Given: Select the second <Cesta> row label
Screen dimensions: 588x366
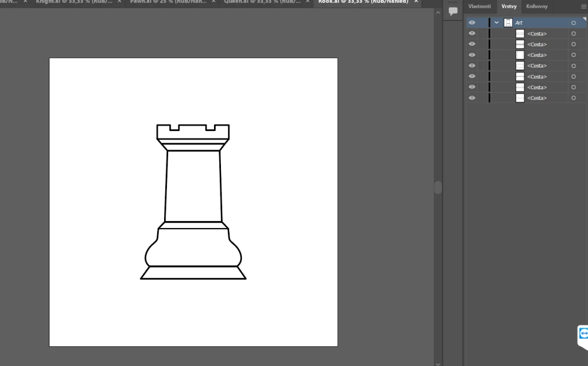Looking at the screenshot, I should tap(536, 44).
